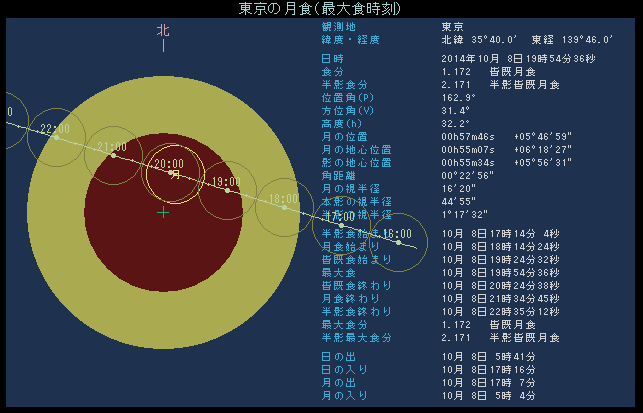Click the green crosshair at the shadow center

pos(163,212)
